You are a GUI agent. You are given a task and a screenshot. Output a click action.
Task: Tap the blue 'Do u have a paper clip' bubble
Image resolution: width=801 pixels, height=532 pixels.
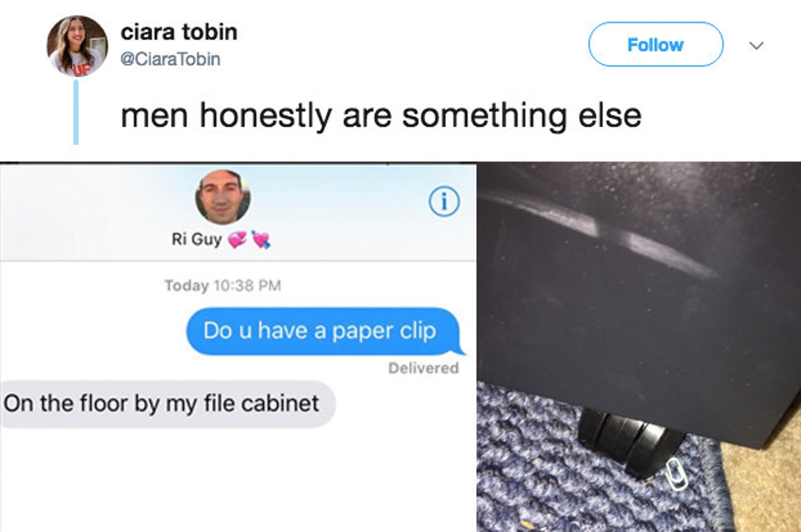point(324,331)
